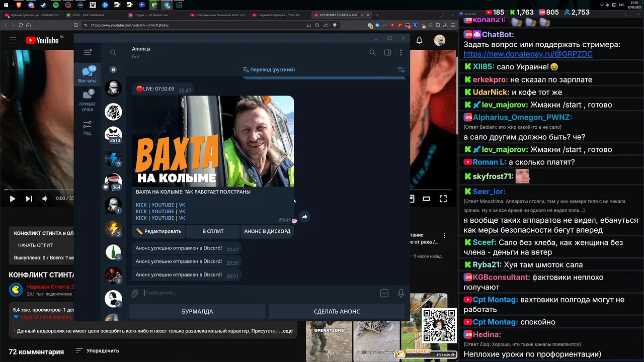Open the green bottle avatar chat
Image resolution: width=644 pixels, height=362 pixels.
(x=113, y=252)
